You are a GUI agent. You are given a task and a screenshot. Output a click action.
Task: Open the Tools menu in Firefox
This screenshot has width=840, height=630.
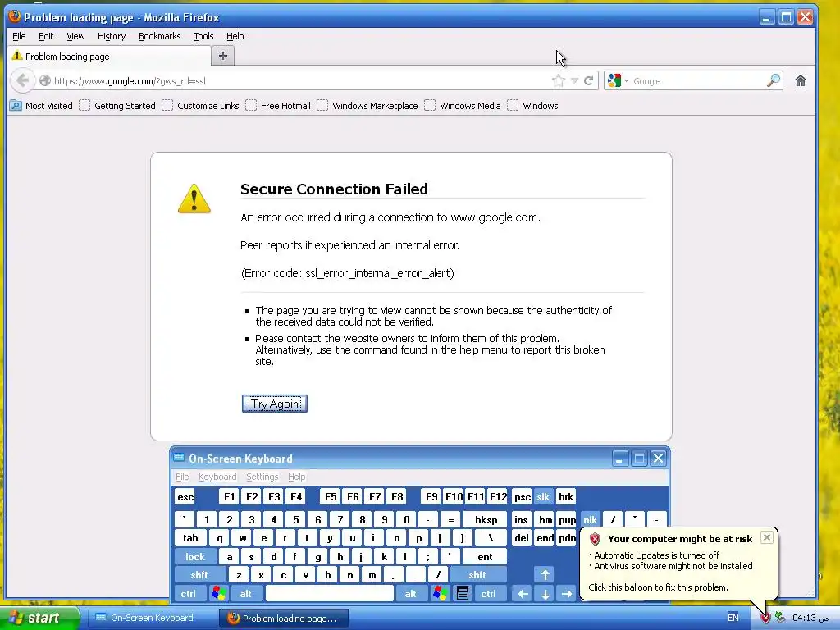[203, 36]
